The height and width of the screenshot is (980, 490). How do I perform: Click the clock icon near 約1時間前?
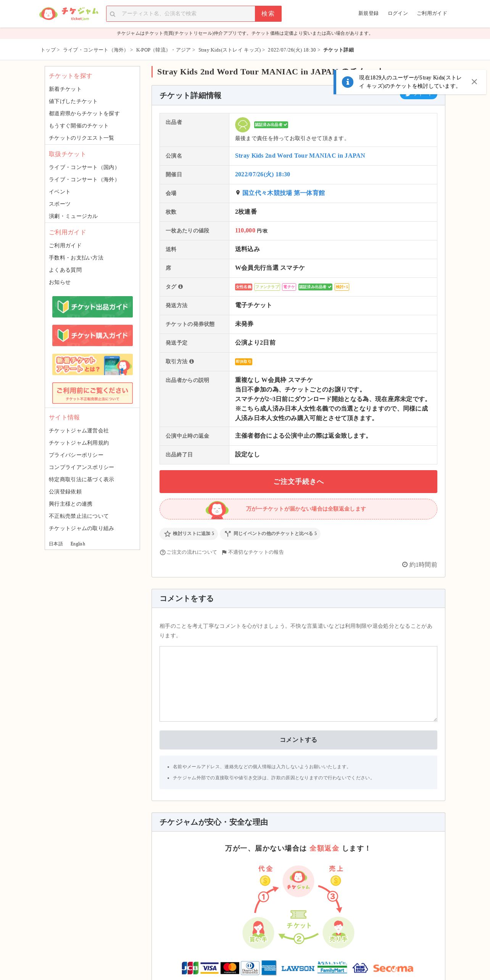click(x=405, y=564)
